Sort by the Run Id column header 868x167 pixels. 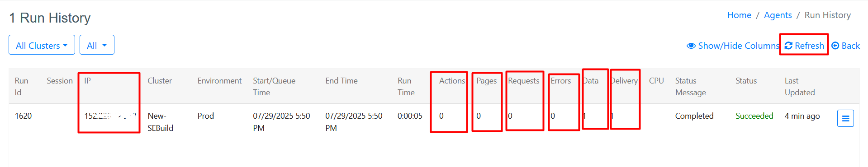click(x=21, y=86)
